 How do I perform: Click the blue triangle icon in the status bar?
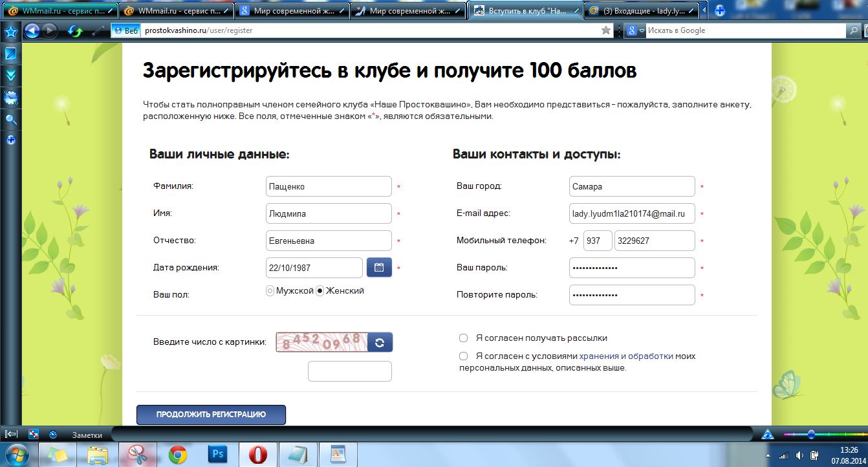(768, 434)
